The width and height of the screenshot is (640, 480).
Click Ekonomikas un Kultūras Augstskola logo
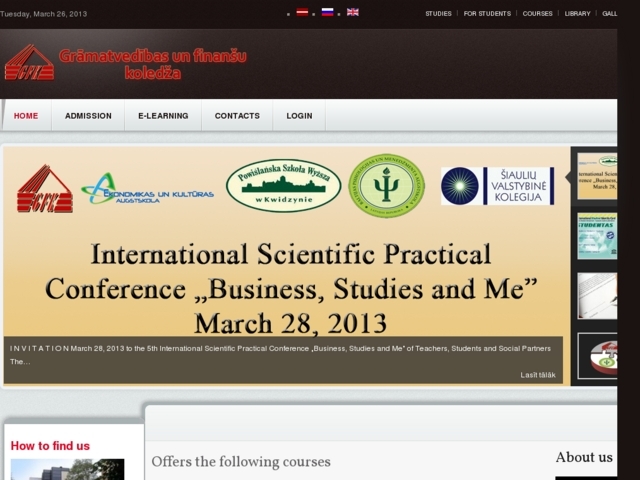pos(147,189)
